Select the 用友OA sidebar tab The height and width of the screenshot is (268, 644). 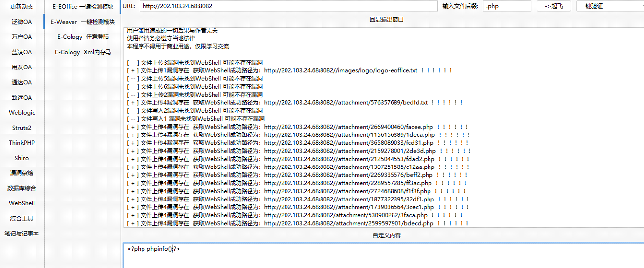(22, 67)
